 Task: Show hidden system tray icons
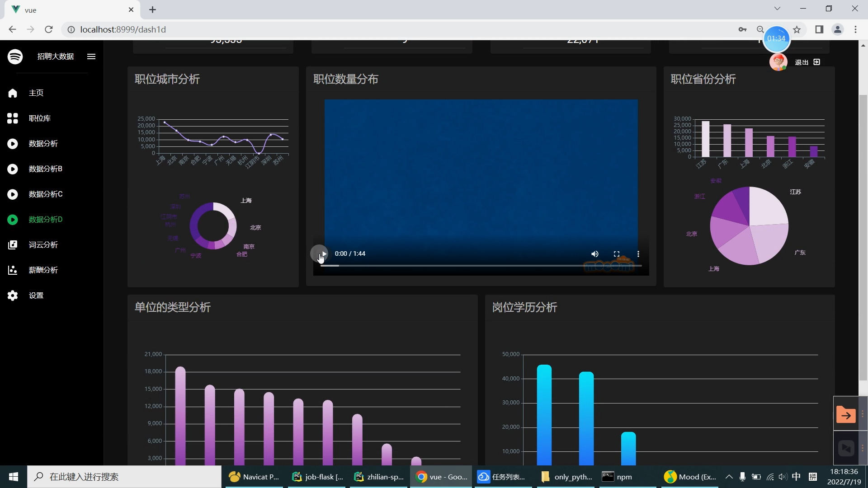coord(729,477)
